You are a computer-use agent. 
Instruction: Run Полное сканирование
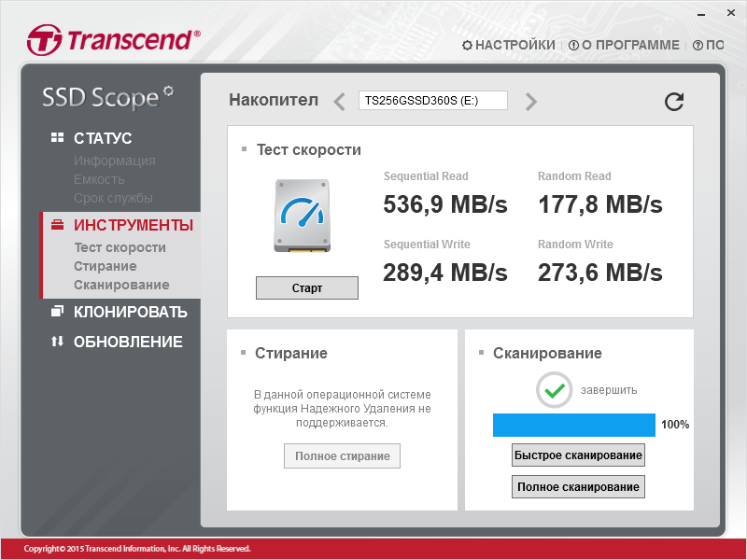(x=578, y=486)
